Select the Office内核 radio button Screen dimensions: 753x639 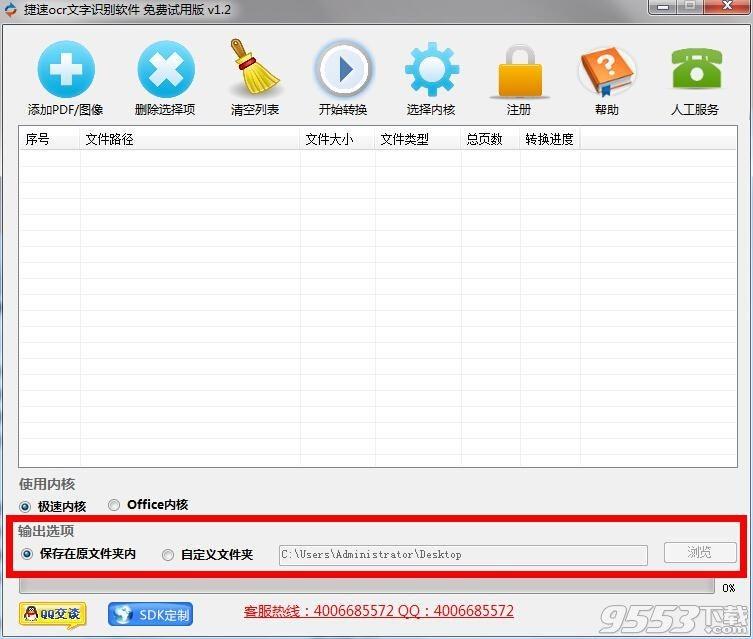(x=114, y=505)
